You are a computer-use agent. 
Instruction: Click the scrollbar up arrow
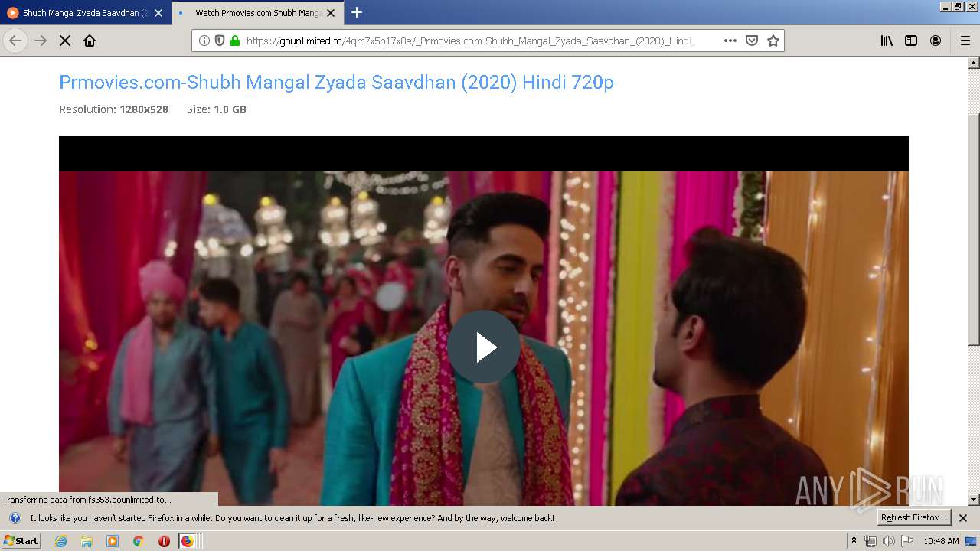click(973, 63)
